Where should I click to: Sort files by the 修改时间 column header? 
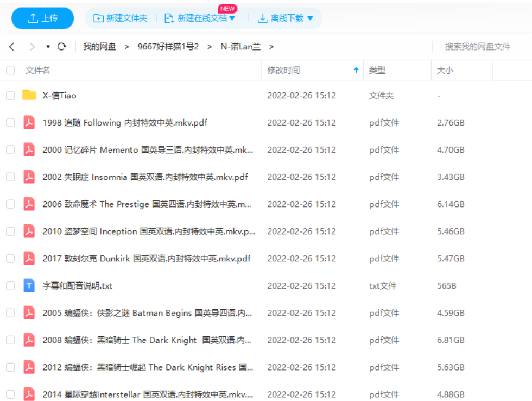[283, 70]
